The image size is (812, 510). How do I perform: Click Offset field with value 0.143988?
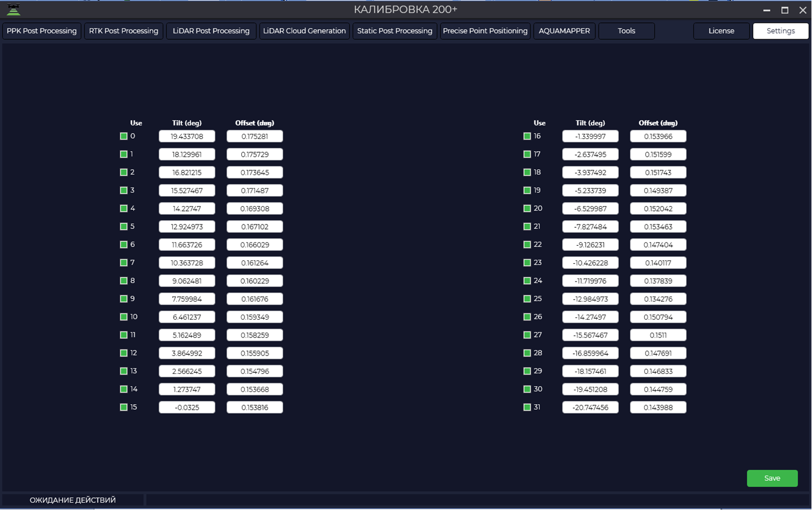point(658,408)
